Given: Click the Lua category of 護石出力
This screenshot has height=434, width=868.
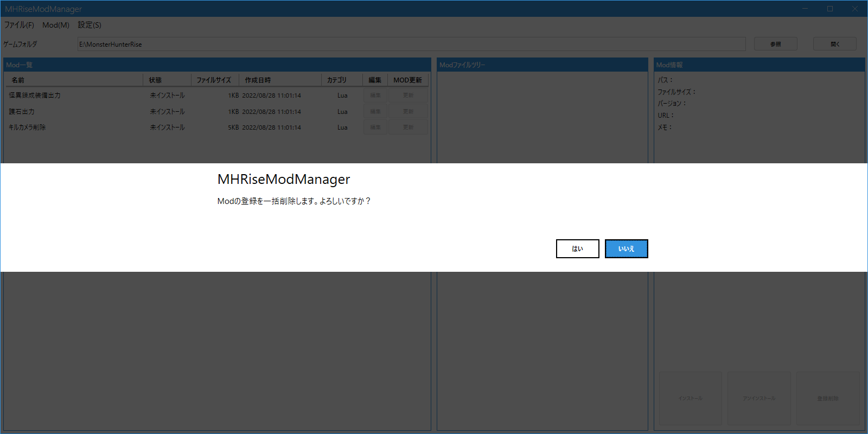Looking at the screenshot, I should (x=342, y=112).
